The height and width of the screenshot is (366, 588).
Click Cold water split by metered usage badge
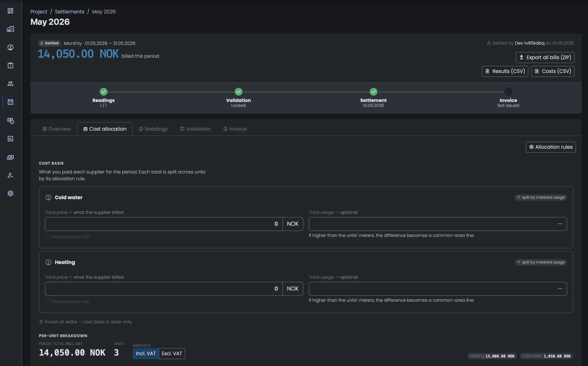(x=541, y=197)
